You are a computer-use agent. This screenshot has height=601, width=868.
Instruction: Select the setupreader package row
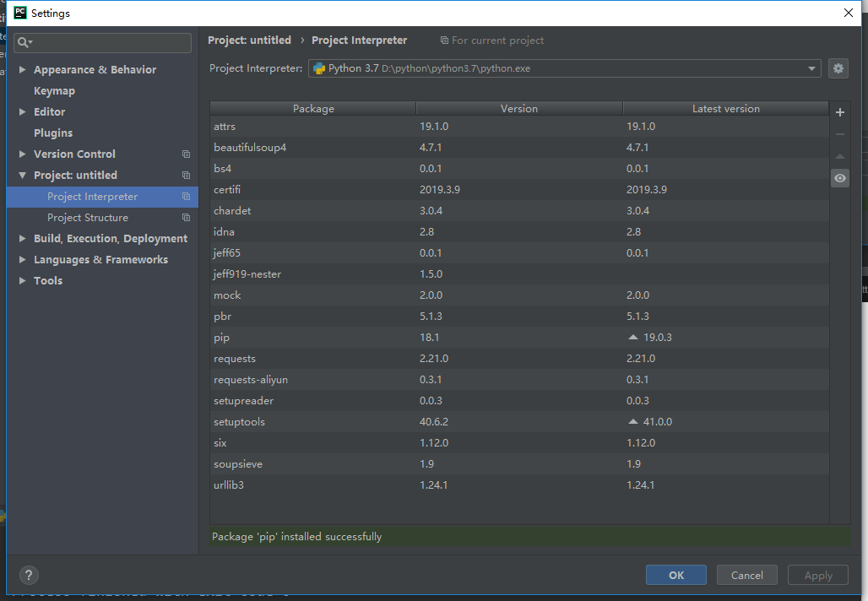(519, 401)
